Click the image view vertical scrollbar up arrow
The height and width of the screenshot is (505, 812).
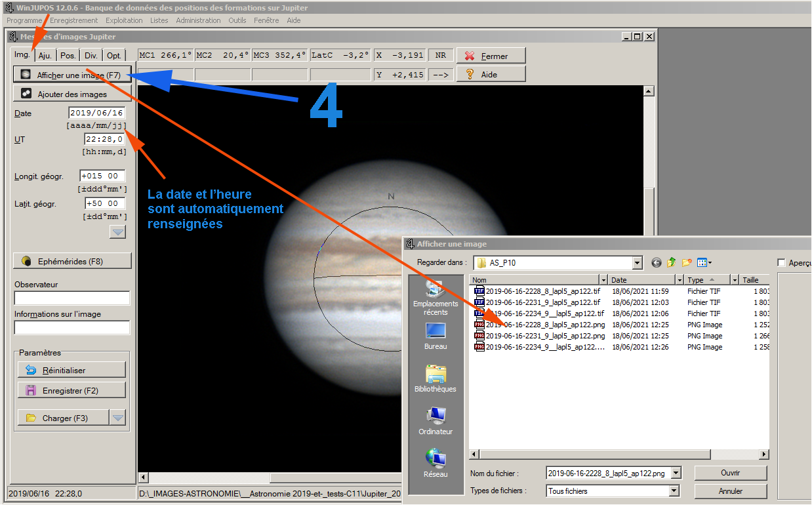point(649,91)
